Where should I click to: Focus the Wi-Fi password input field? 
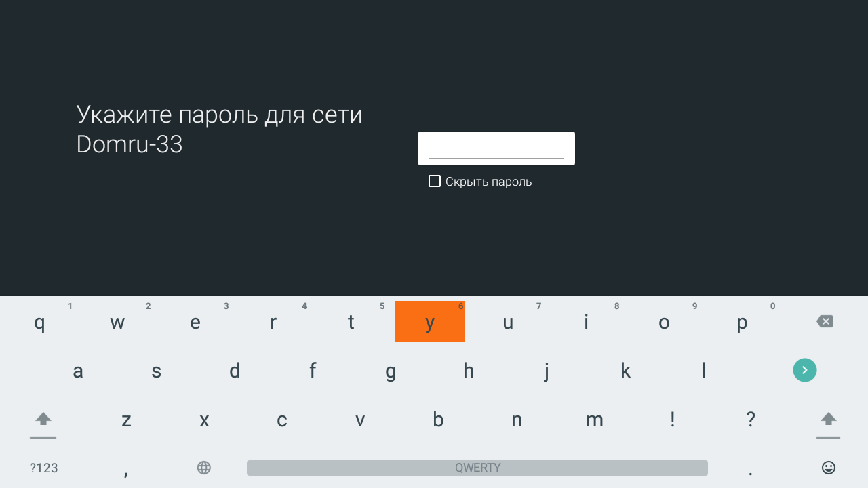(496, 148)
